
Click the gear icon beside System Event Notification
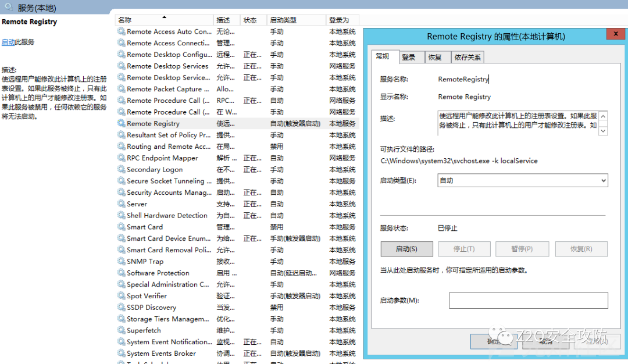click(121, 341)
